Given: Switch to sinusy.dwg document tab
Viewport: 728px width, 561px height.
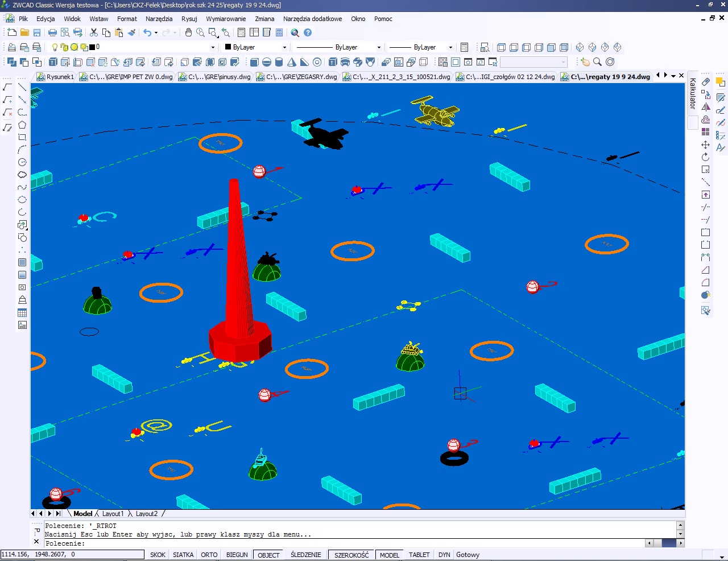Looking at the screenshot, I should 215,77.
